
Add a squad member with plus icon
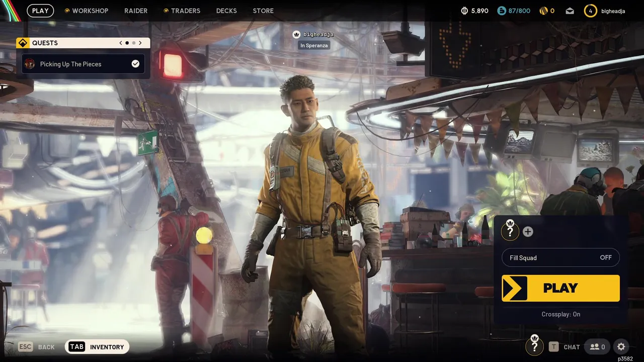[528, 231]
